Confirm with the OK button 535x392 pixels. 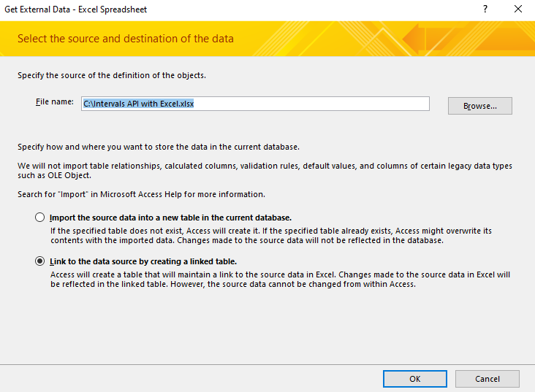click(414, 379)
